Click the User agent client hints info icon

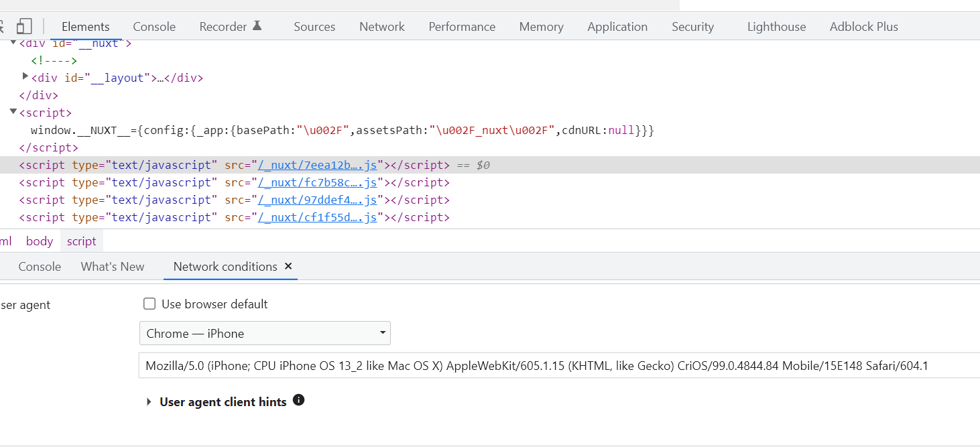tap(299, 400)
